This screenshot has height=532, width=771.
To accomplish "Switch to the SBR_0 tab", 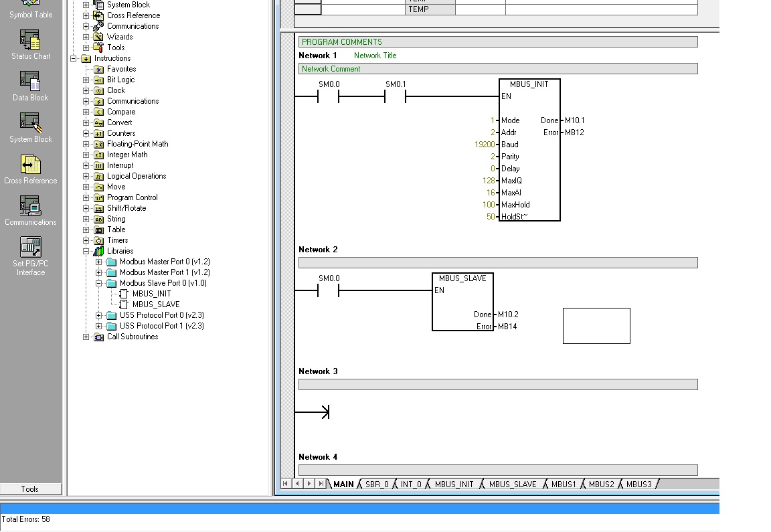I will pos(376,484).
